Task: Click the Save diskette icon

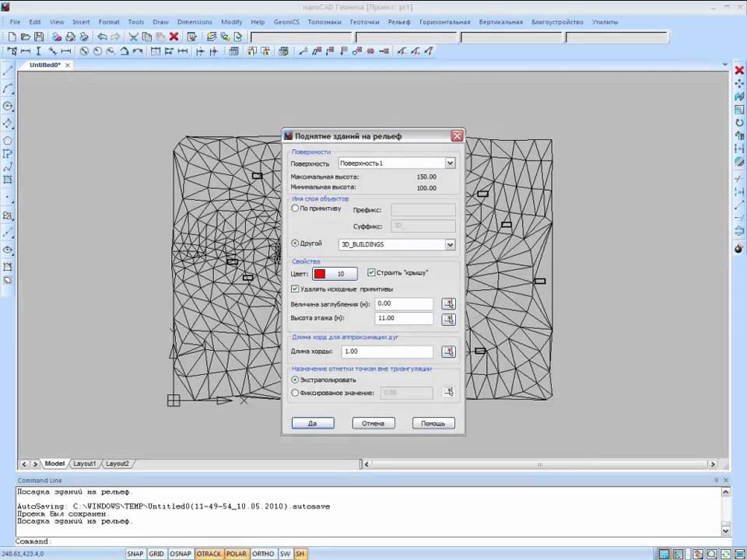Action: pos(39,37)
